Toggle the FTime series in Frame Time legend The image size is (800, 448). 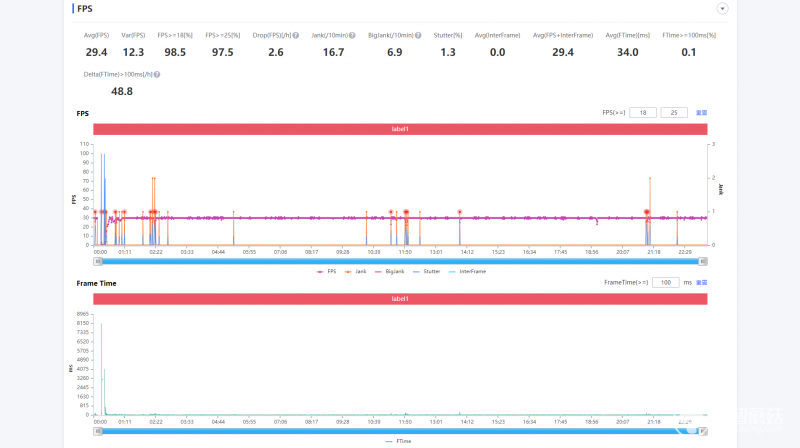point(398,441)
